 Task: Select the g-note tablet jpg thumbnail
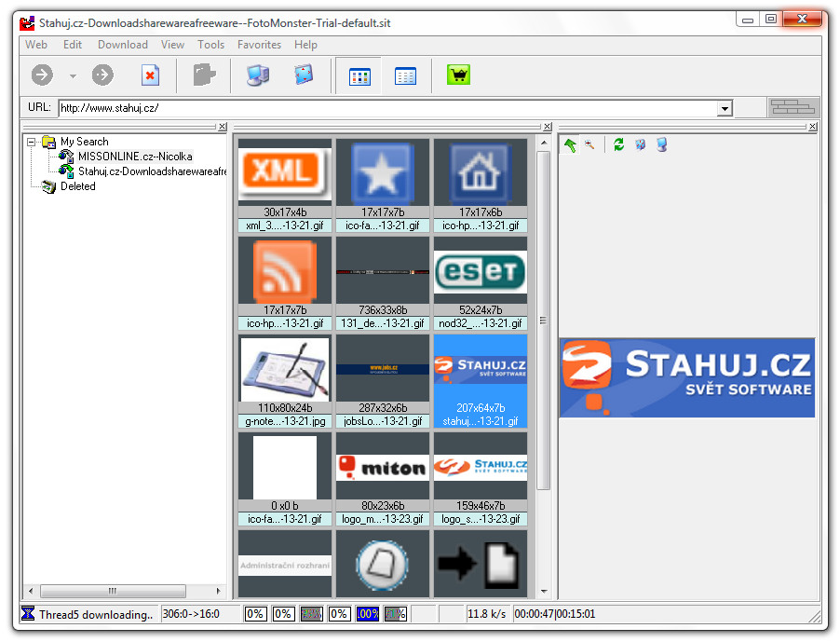point(284,368)
